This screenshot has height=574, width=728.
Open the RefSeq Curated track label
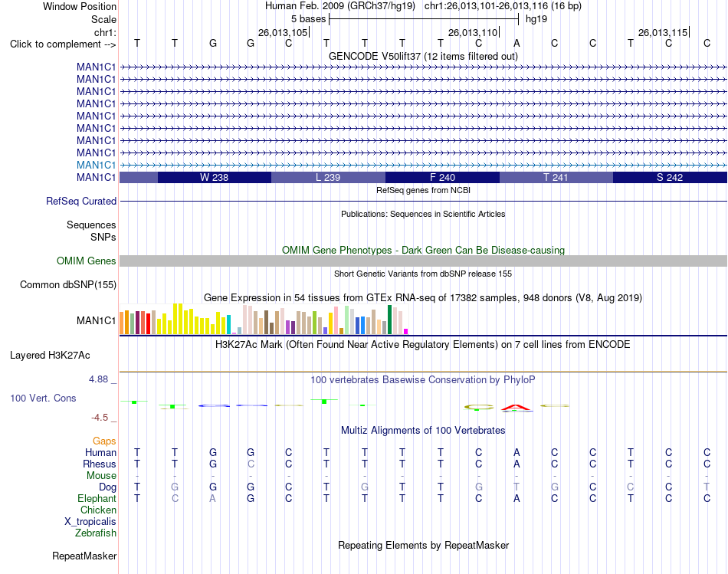(81, 201)
